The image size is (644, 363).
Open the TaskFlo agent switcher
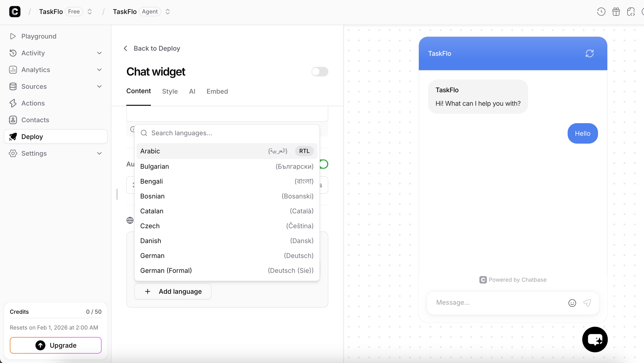[168, 12]
